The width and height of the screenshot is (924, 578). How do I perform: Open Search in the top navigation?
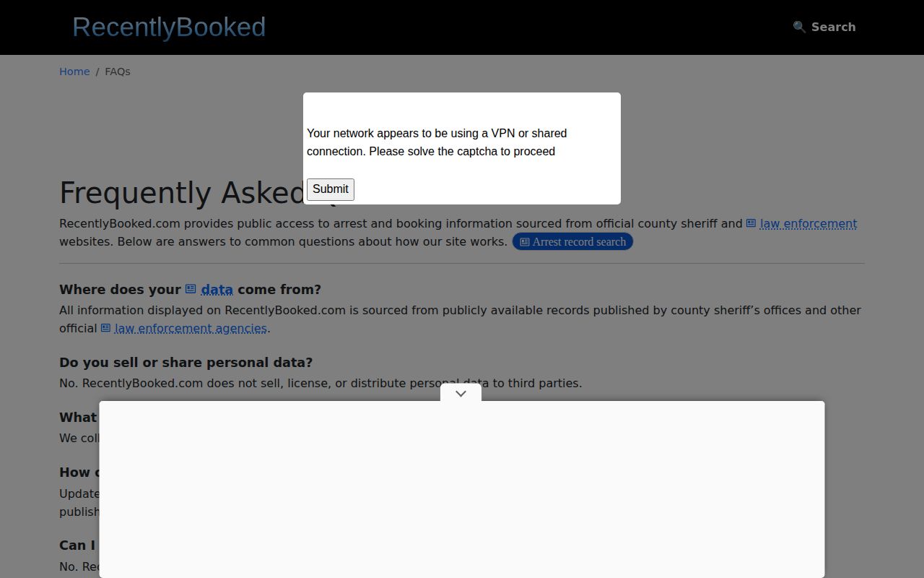pos(824,27)
